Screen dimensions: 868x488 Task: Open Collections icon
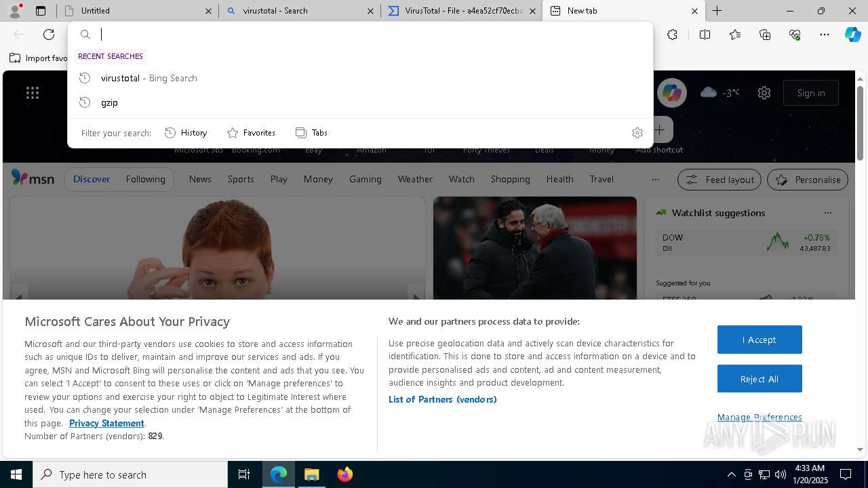point(765,35)
